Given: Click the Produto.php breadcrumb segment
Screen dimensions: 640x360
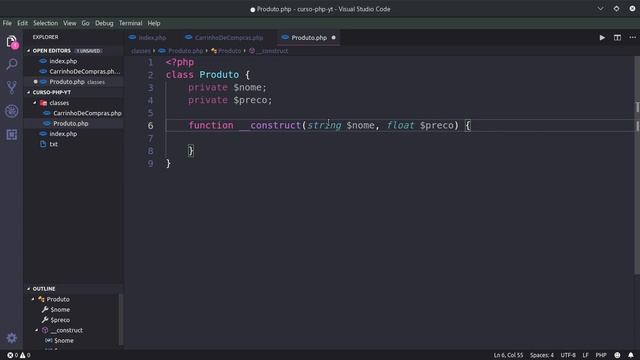Looking at the screenshot, I should point(185,51).
